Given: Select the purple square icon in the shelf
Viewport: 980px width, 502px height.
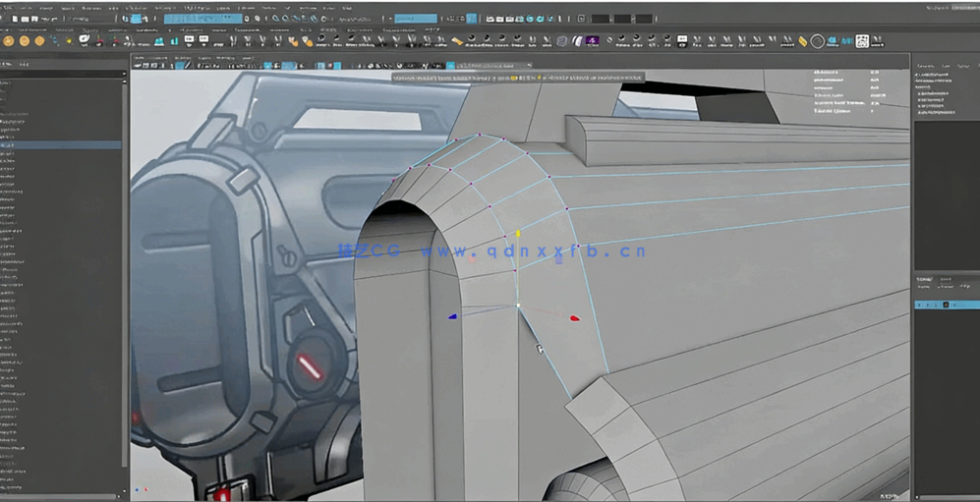Looking at the screenshot, I should point(593,41).
